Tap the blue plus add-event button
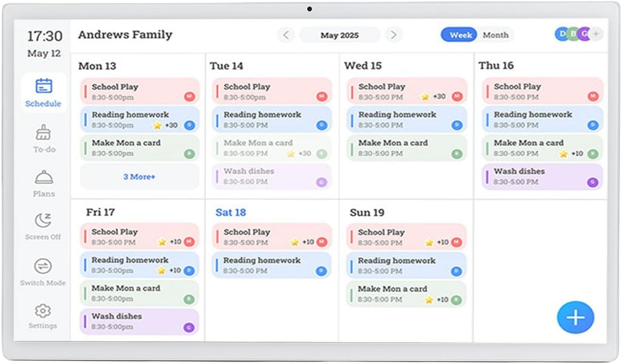 pyautogui.click(x=575, y=317)
